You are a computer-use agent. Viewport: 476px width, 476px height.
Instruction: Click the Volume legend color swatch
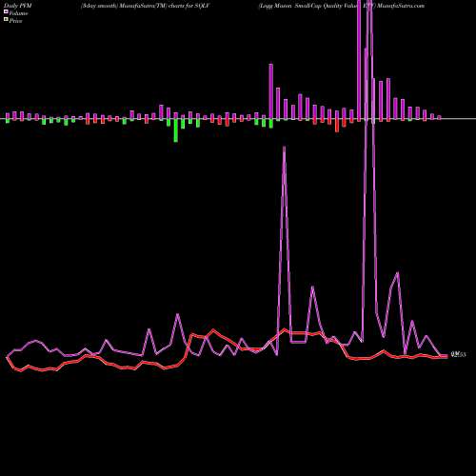point(6,11)
